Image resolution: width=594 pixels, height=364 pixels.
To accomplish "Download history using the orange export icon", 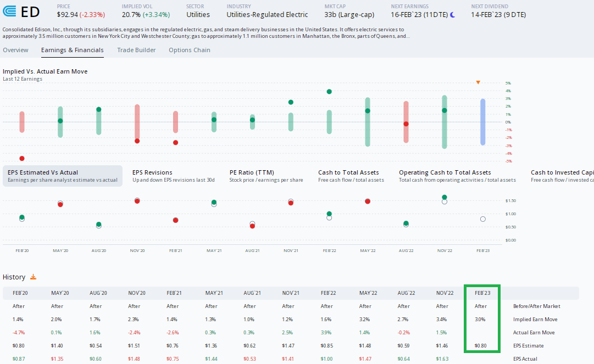I will tap(34, 277).
